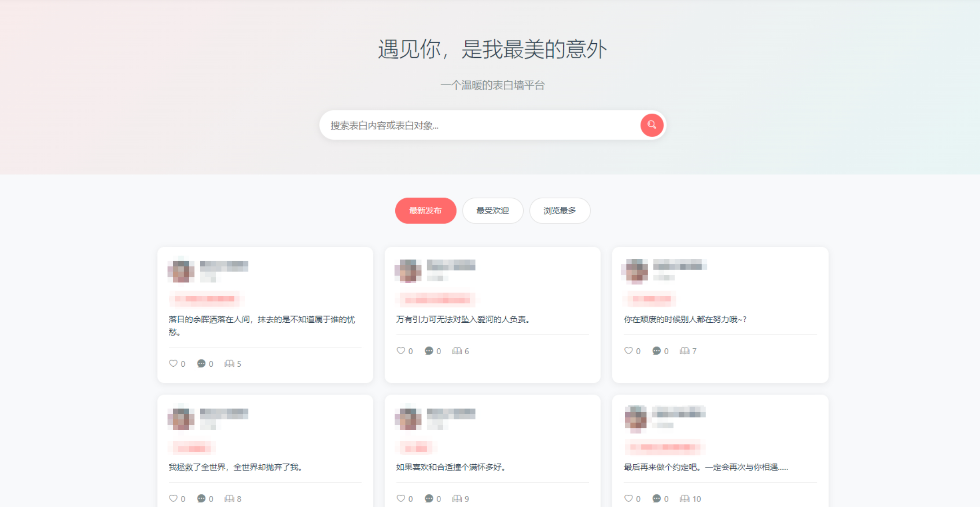Open post text 你在颓废的时候别人都在努力哦

pos(685,320)
